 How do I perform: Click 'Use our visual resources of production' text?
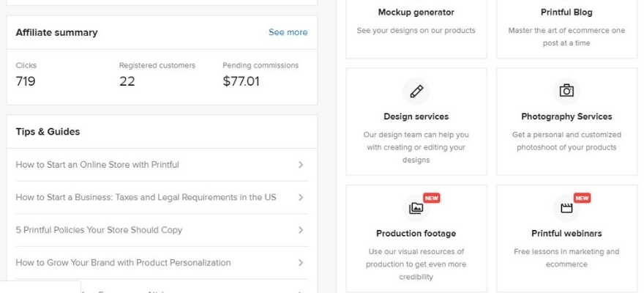(416, 264)
